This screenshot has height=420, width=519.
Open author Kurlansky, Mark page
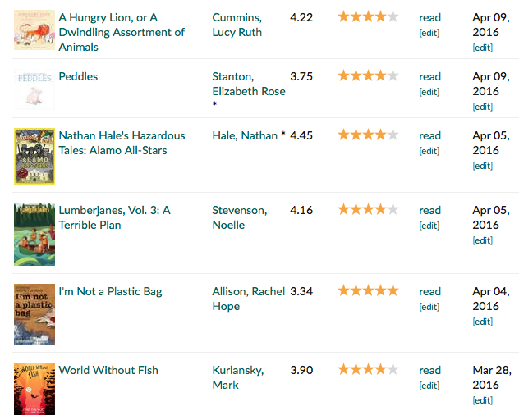point(238,377)
